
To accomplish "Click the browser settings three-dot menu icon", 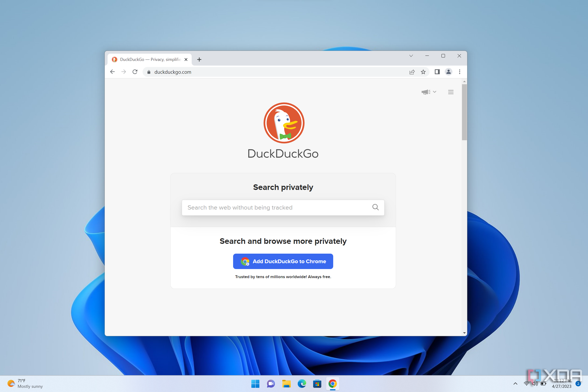I will (x=459, y=72).
